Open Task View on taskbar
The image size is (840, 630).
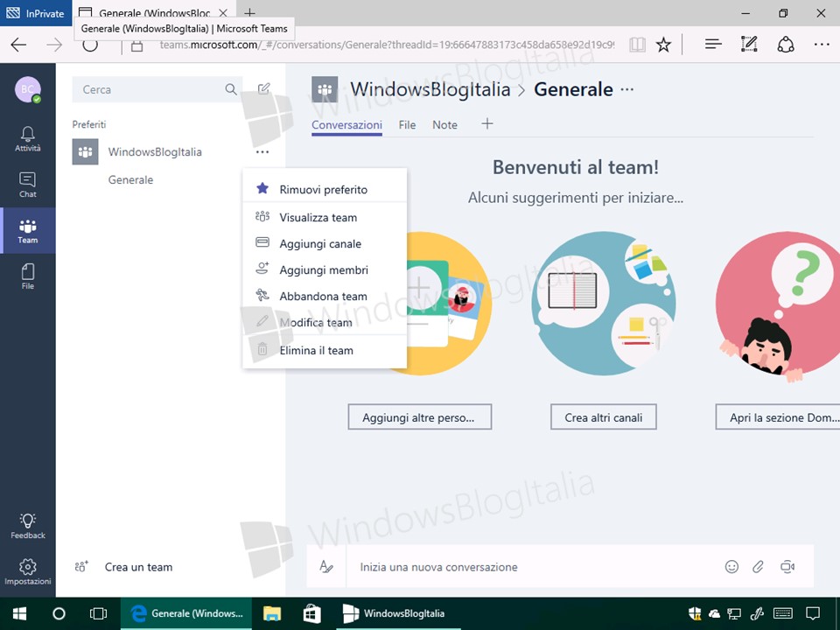(98, 613)
